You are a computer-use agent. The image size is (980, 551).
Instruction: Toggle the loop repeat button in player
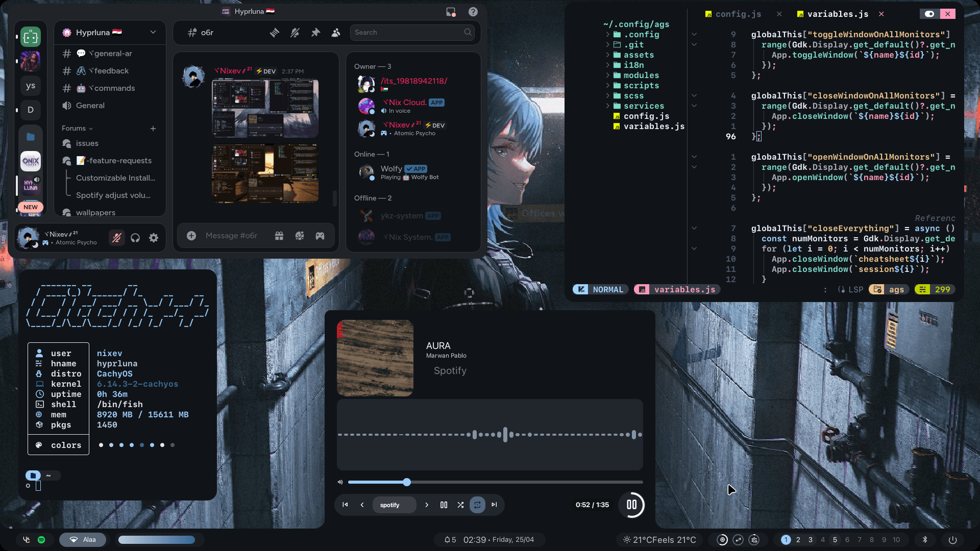[477, 505]
